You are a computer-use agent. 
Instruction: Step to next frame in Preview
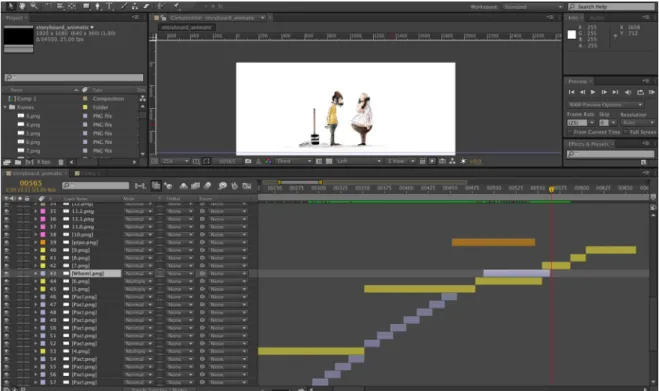[x=604, y=92]
